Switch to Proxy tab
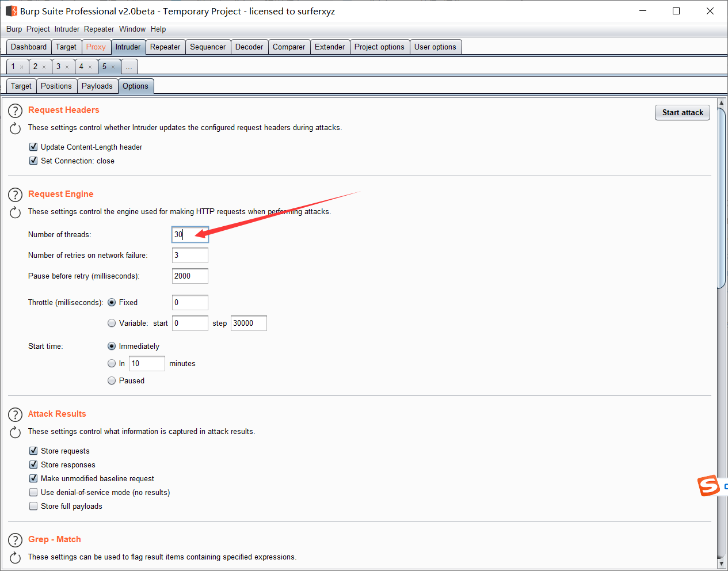Image resolution: width=728 pixels, height=571 pixels. point(96,47)
